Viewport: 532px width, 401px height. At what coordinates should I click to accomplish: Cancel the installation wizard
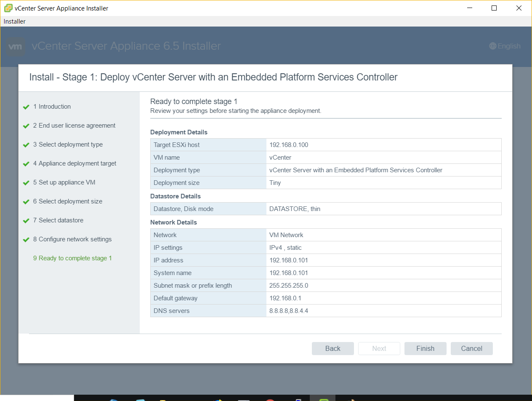coord(472,348)
